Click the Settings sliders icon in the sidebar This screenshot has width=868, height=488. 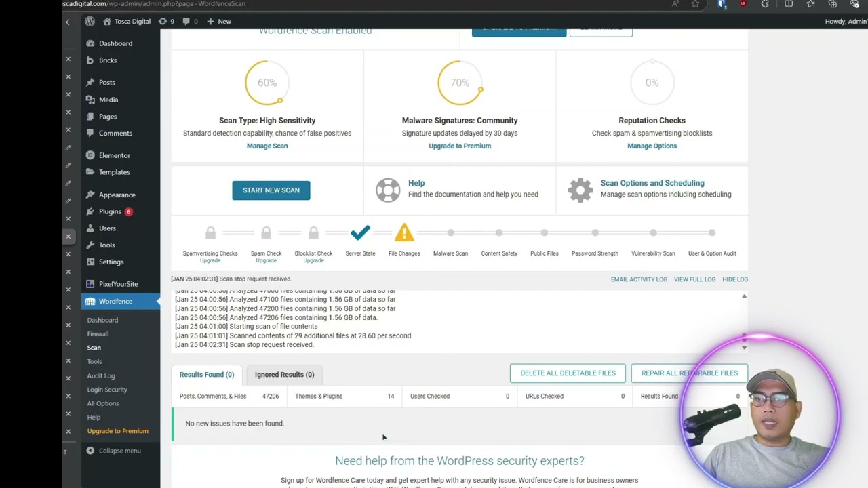pyautogui.click(x=90, y=262)
